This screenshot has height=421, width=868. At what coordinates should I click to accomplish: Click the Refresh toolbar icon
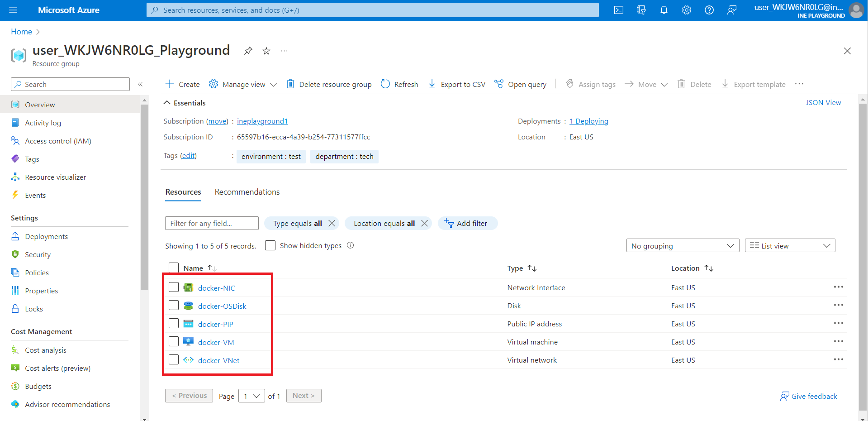pyautogui.click(x=385, y=84)
